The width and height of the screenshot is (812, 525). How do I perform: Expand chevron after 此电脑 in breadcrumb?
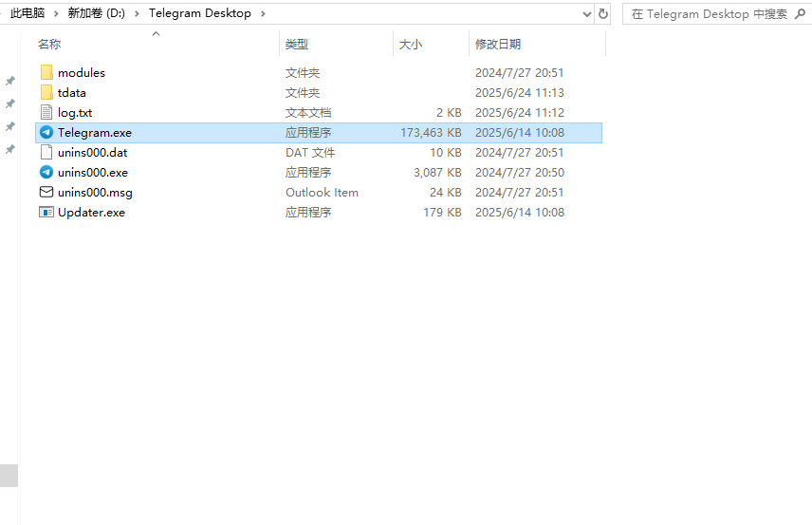pos(57,13)
